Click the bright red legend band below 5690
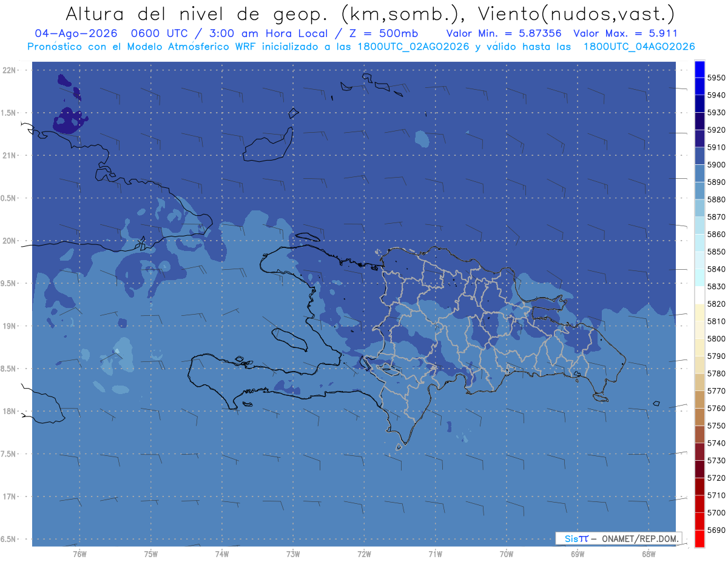Screen dimensions: 728x562 pos(699,538)
